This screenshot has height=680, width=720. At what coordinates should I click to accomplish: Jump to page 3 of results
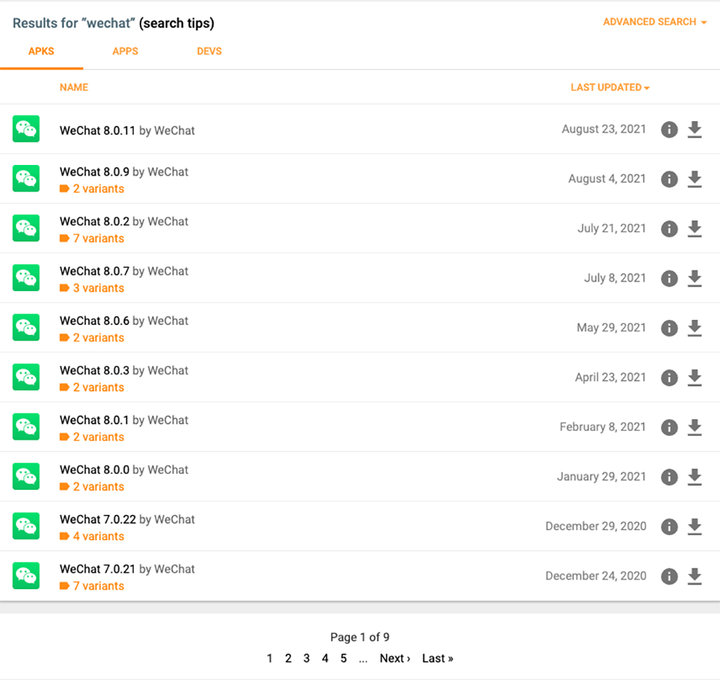[x=307, y=658]
